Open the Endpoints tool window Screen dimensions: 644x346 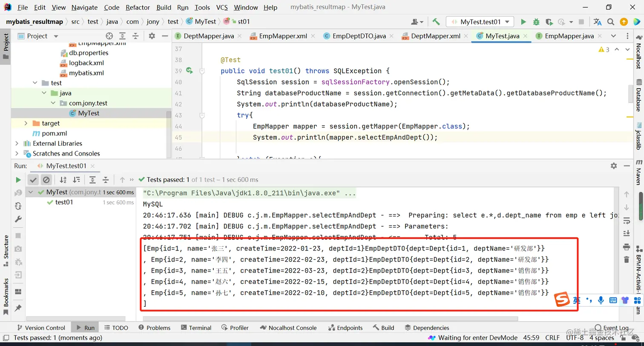[345, 328]
